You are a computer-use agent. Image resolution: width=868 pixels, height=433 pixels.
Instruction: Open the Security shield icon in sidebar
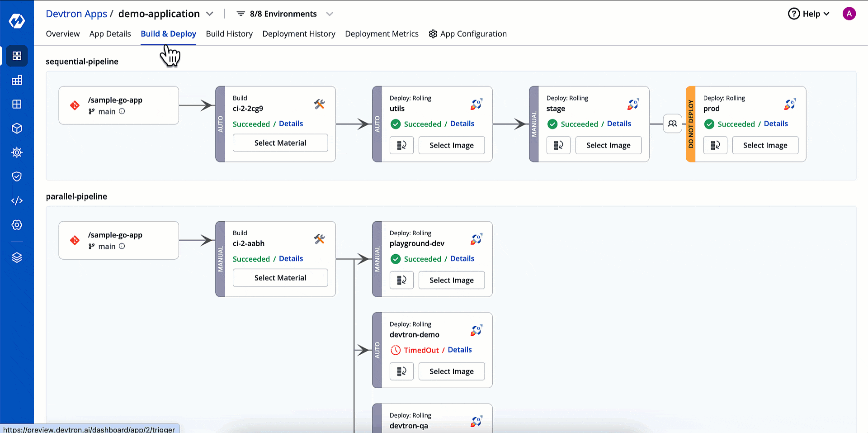(17, 176)
